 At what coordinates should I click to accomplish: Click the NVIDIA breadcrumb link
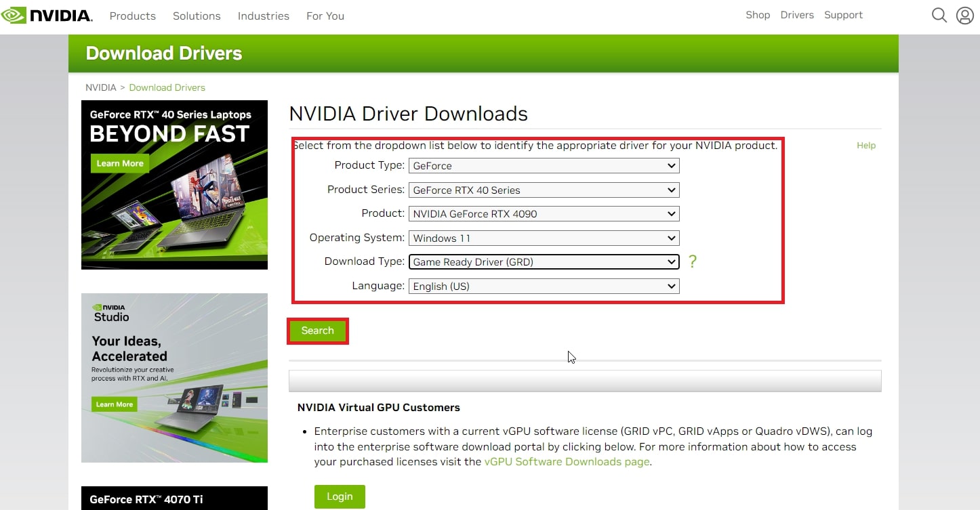pos(101,87)
